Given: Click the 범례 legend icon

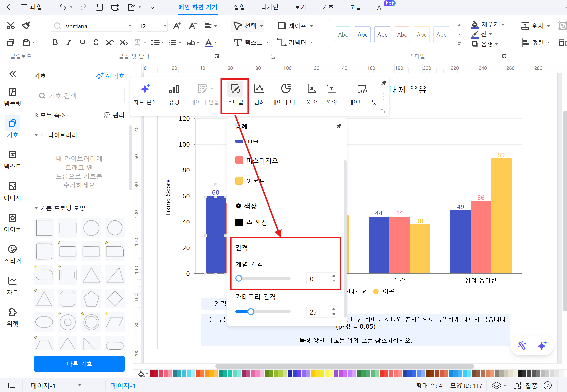Looking at the screenshot, I should pos(259,89).
